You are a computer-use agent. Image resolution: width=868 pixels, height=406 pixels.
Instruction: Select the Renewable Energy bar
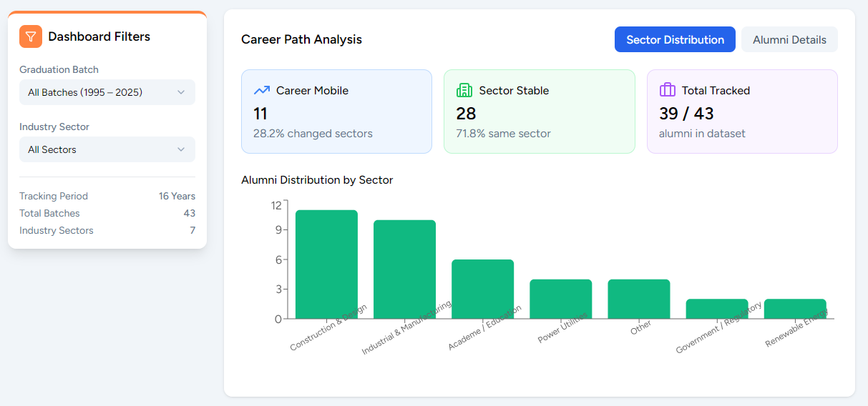pos(794,309)
